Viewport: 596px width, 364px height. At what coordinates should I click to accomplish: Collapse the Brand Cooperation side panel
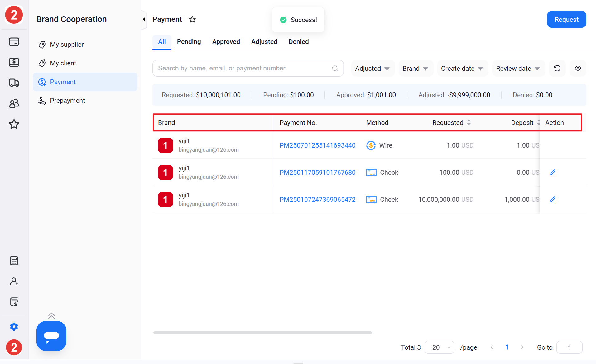[x=144, y=19]
